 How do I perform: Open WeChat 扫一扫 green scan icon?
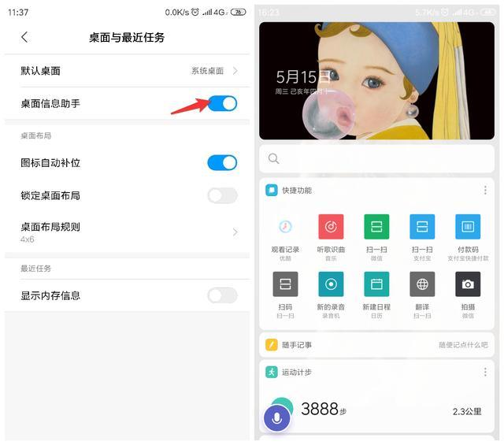tap(376, 227)
